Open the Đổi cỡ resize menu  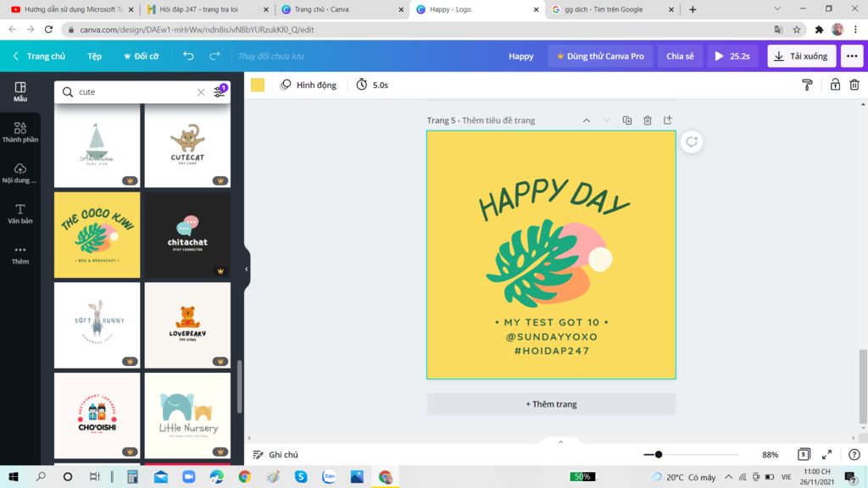click(x=142, y=56)
